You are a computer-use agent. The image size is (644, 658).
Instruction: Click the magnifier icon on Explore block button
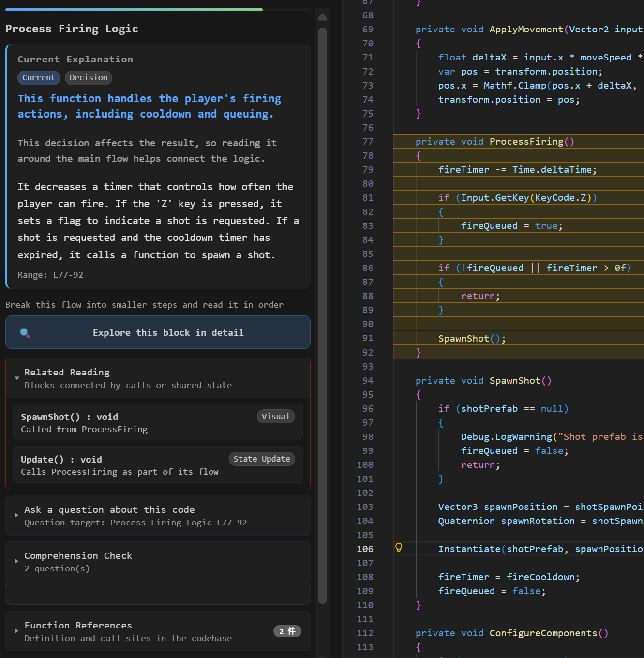click(25, 333)
